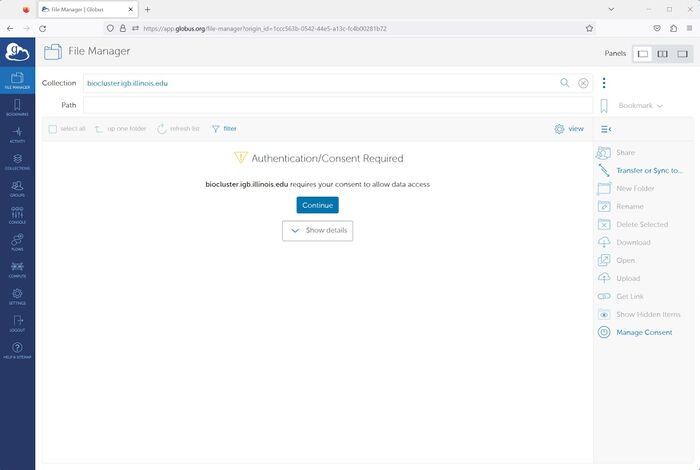Clear the collection with the X icon
This screenshot has width=700, height=470.
[x=583, y=83]
